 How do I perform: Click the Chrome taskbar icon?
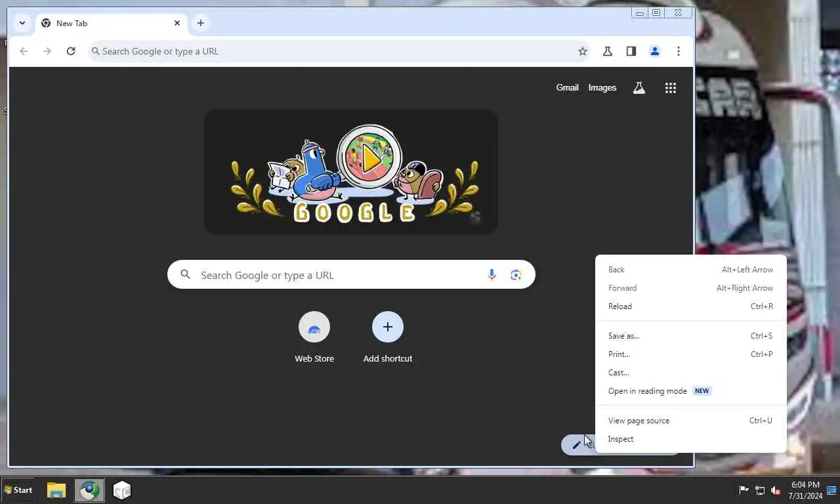coord(89,490)
